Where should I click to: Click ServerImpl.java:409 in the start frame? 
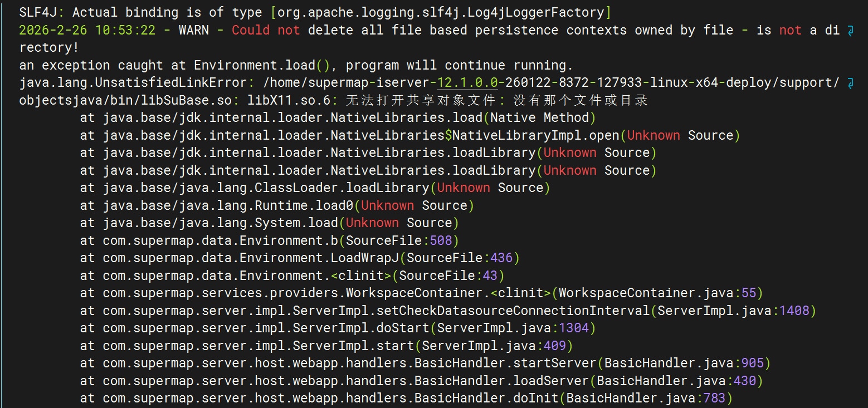click(x=493, y=346)
